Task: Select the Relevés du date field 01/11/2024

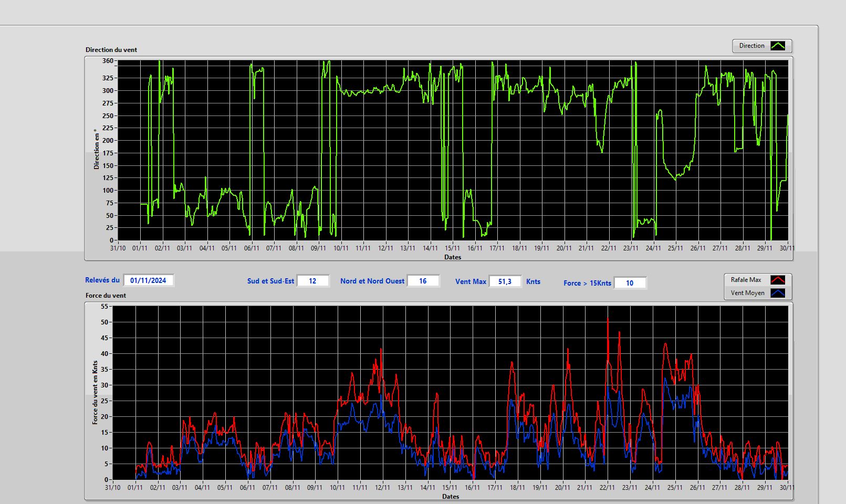Action: tap(148, 280)
